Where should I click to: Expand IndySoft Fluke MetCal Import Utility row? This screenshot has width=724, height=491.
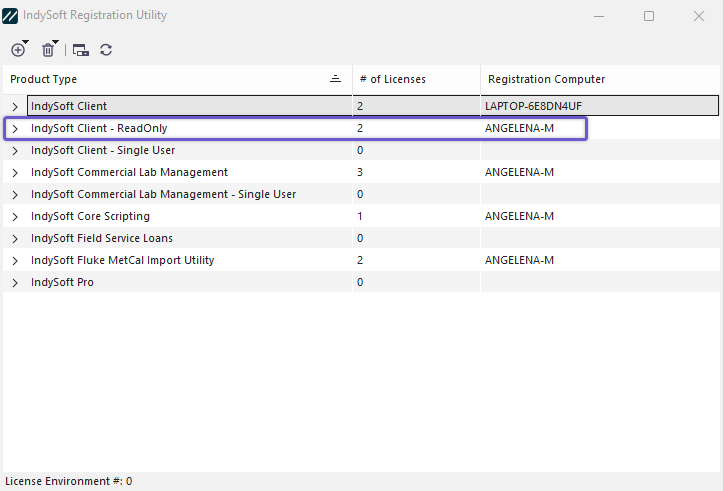15,261
